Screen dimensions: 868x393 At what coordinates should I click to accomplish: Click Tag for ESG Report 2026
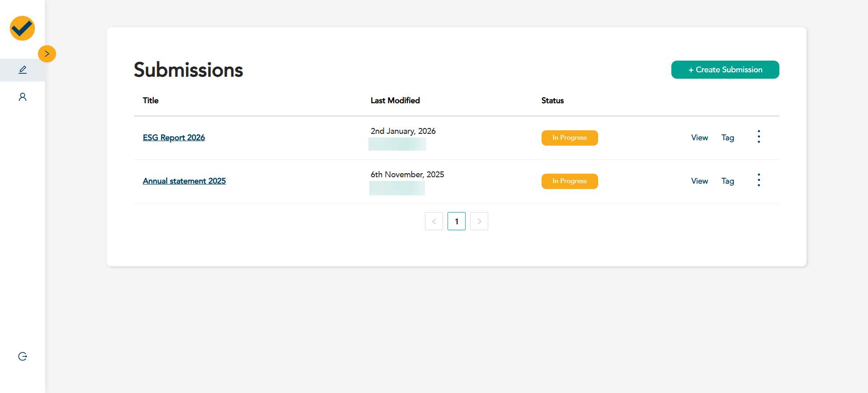727,137
